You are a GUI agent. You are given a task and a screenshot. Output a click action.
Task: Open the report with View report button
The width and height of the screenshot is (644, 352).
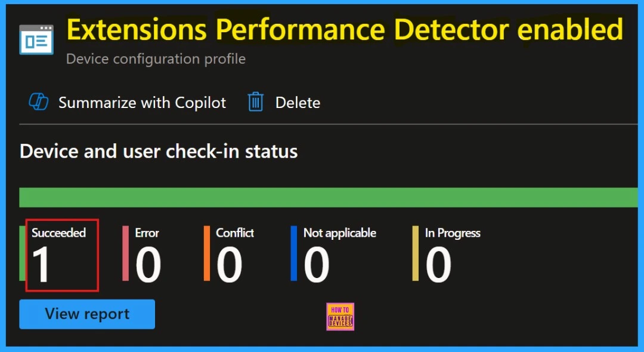click(x=86, y=314)
